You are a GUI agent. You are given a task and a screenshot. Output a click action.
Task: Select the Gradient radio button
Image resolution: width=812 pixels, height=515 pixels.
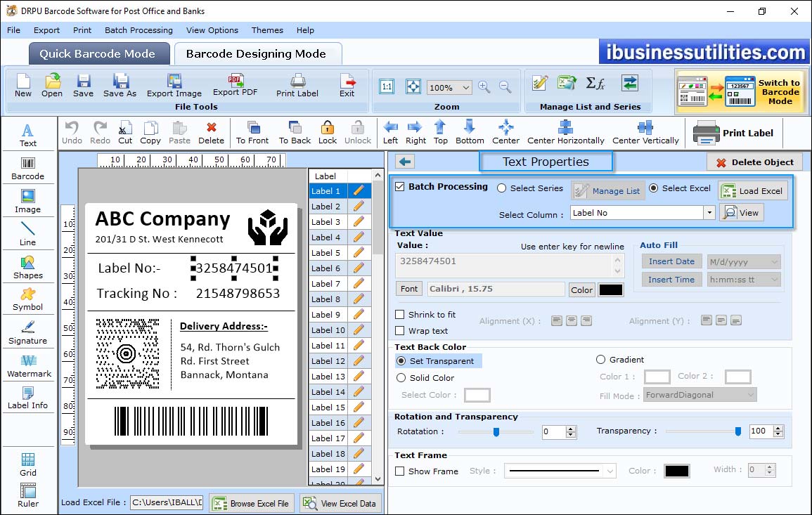(600, 360)
